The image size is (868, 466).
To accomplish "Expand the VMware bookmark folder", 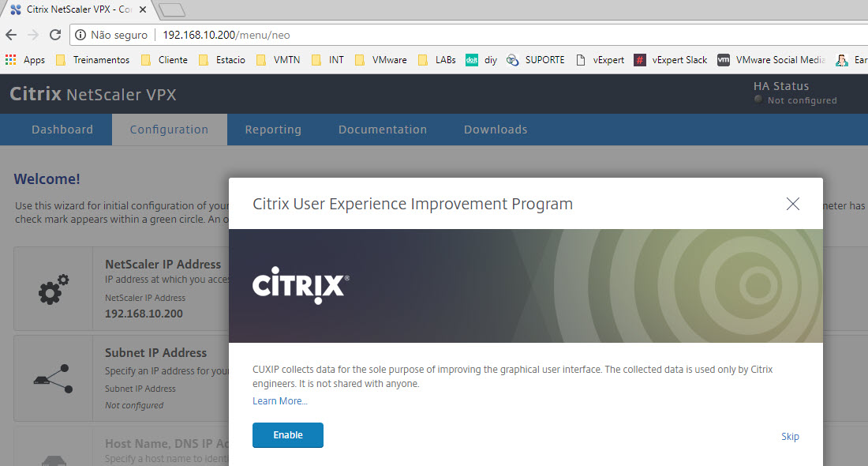I will tap(381, 60).
